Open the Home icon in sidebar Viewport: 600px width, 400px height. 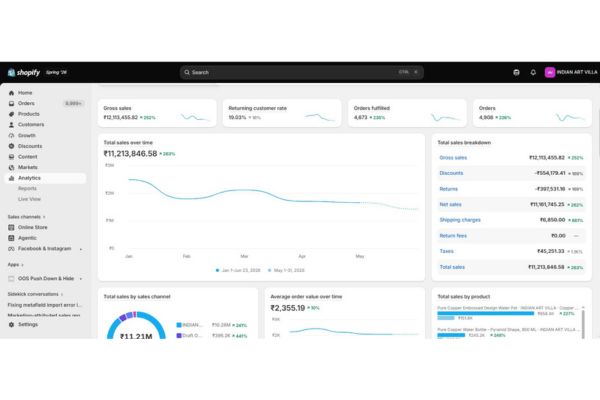point(11,93)
